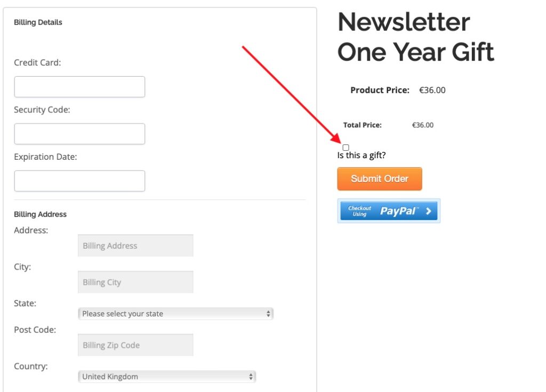Select the Expiration Date input box

tap(79, 181)
